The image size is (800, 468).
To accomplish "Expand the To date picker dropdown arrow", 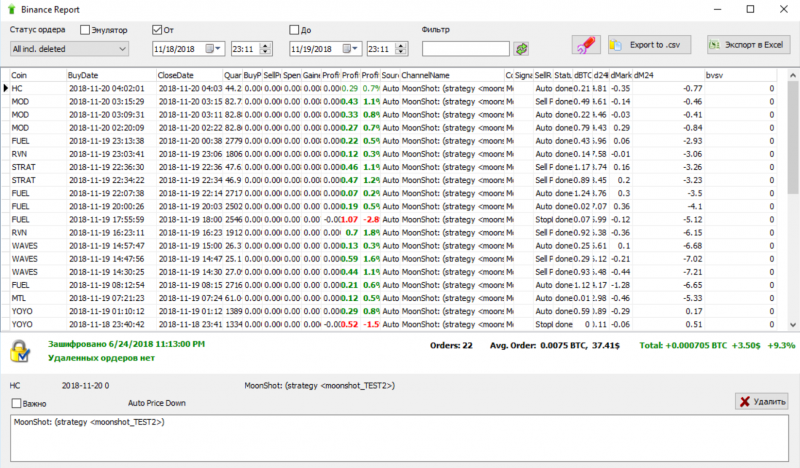I will pyautogui.click(x=356, y=48).
